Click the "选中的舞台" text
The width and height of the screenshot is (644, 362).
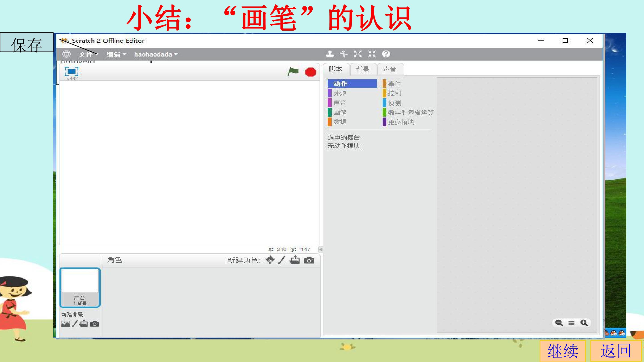(x=344, y=138)
